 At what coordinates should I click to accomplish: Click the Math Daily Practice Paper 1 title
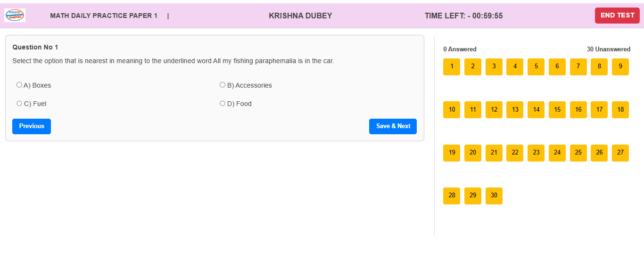pyautogui.click(x=104, y=16)
